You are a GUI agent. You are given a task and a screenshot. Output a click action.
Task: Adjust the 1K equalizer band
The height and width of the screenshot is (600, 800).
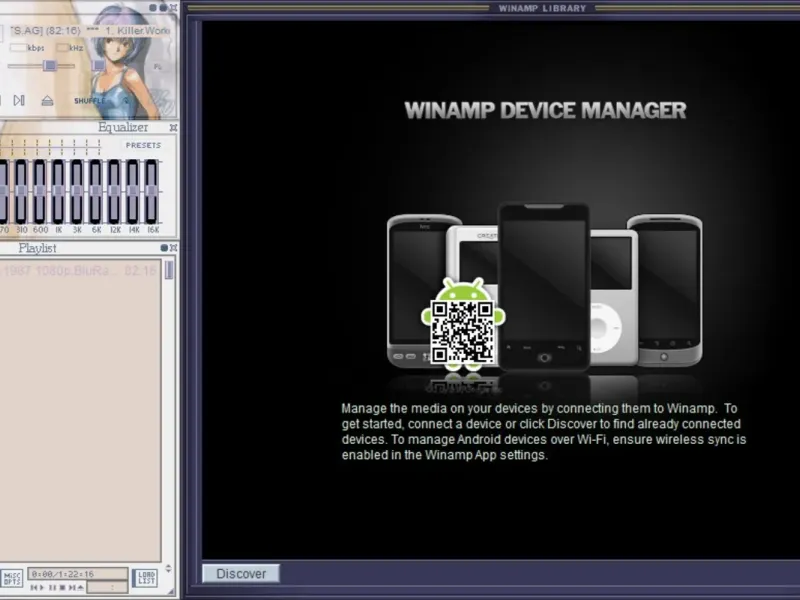(x=58, y=191)
